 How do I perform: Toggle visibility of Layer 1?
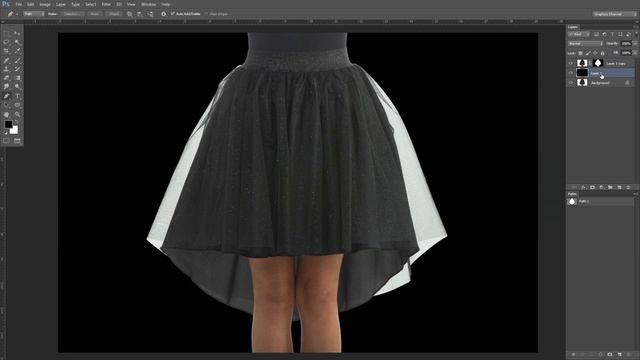point(571,73)
